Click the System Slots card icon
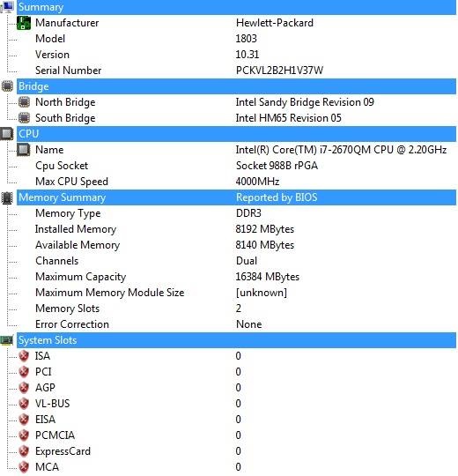Screen dimensions: 458x476 (7, 340)
